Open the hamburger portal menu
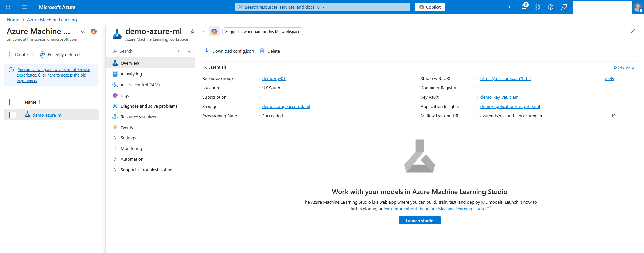 click(24, 7)
